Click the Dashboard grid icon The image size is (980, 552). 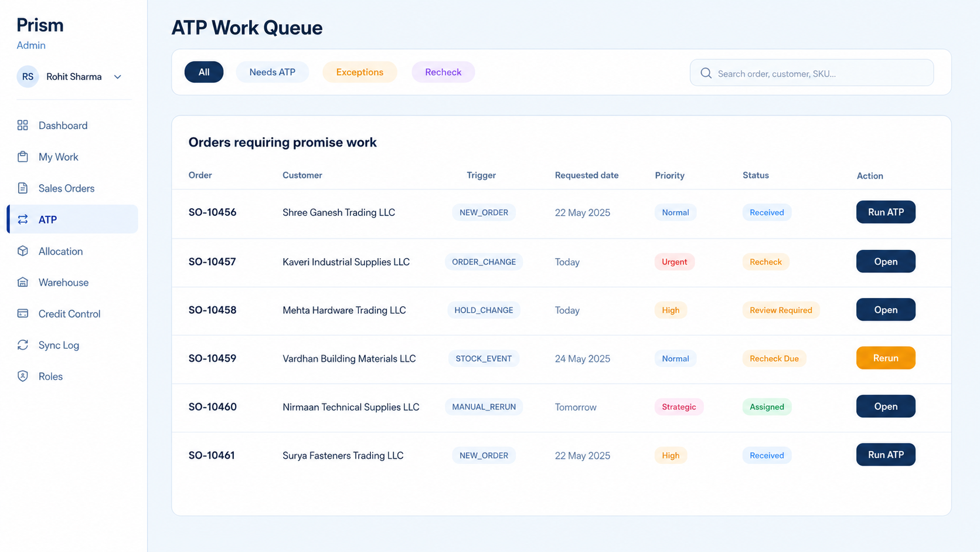coord(23,125)
